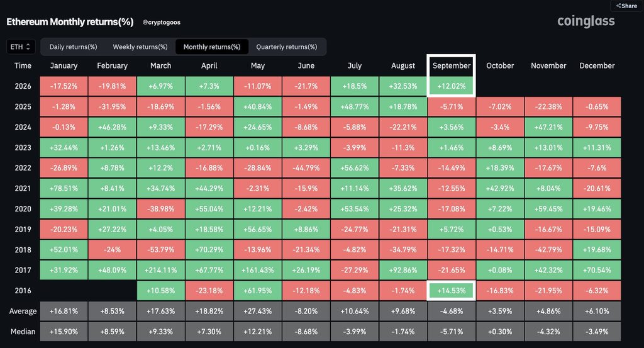Select the 2016 September +14.53% cell
This screenshot has width=644, height=348.
452,291
